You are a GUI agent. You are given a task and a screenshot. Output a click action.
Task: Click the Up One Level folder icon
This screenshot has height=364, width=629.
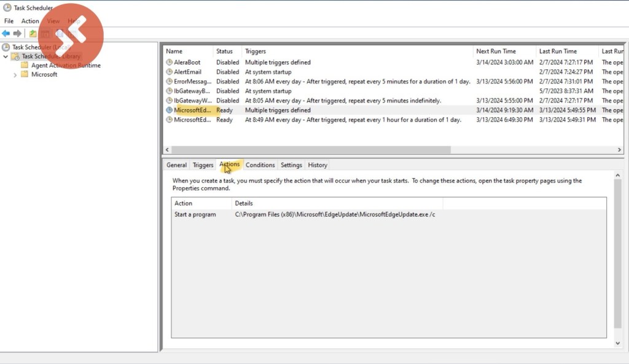pos(33,33)
